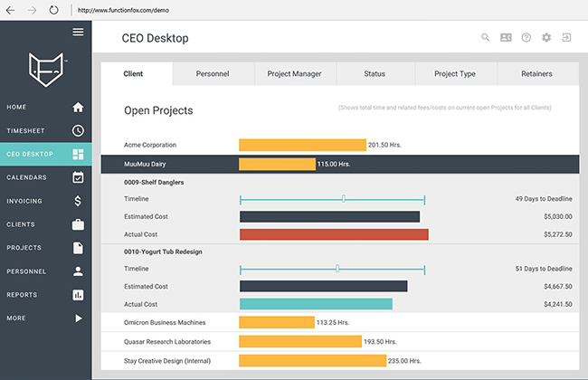Click the settings gear icon
The height and width of the screenshot is (380, 588).
point(546,38)
